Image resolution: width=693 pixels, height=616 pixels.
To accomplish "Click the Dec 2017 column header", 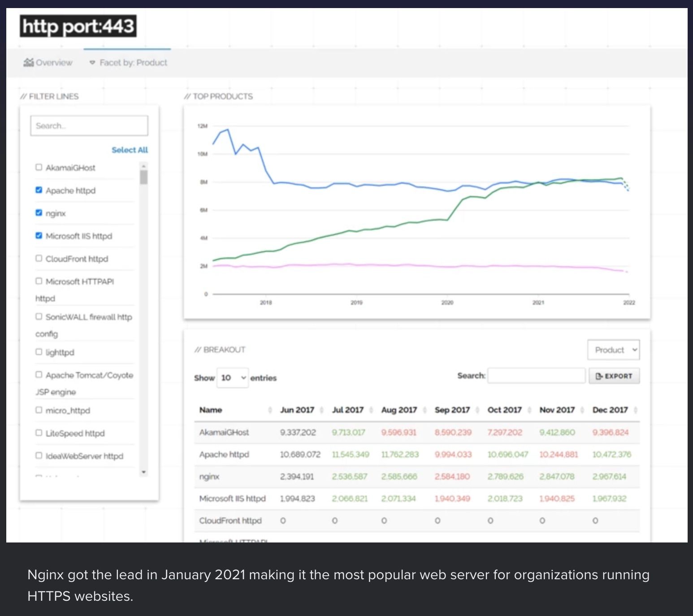I will coord(610,410).
